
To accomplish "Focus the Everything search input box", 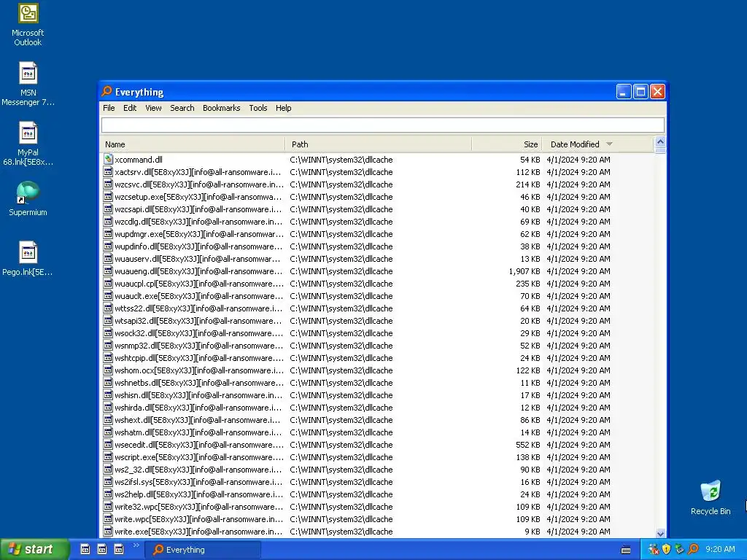I will 382,125.
